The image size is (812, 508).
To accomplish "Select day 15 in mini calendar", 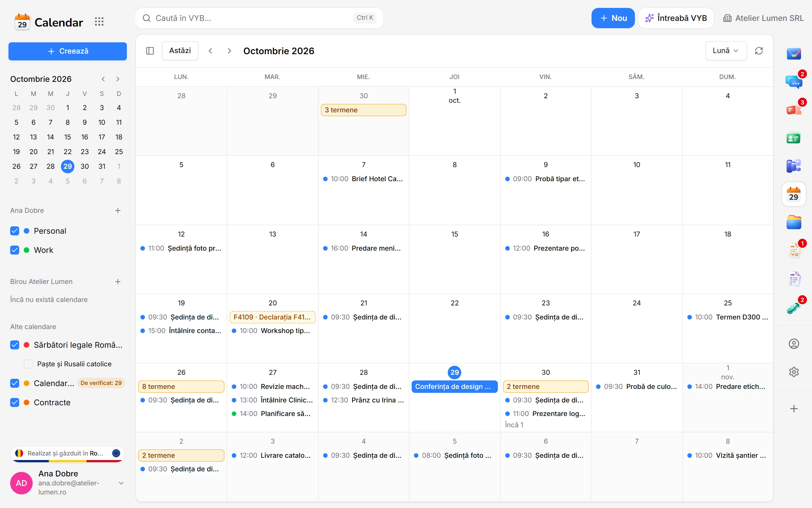I will (x=68, y=137).
